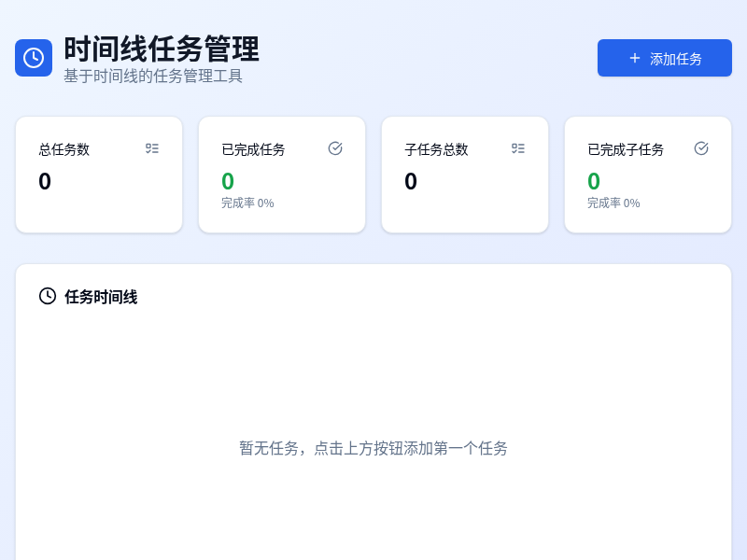Click the 总任务数 label

(x=64, y=149)
